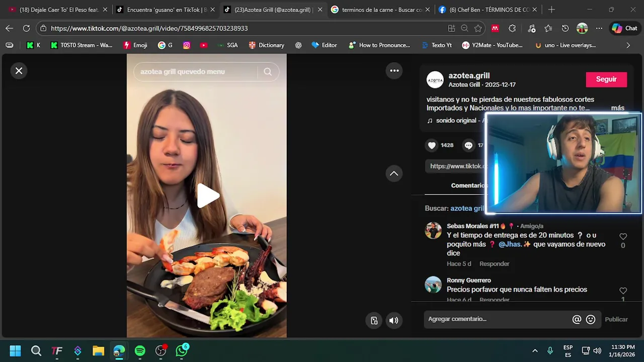
Task: Open the red MEGA extension icon
Action: [495, 29]
